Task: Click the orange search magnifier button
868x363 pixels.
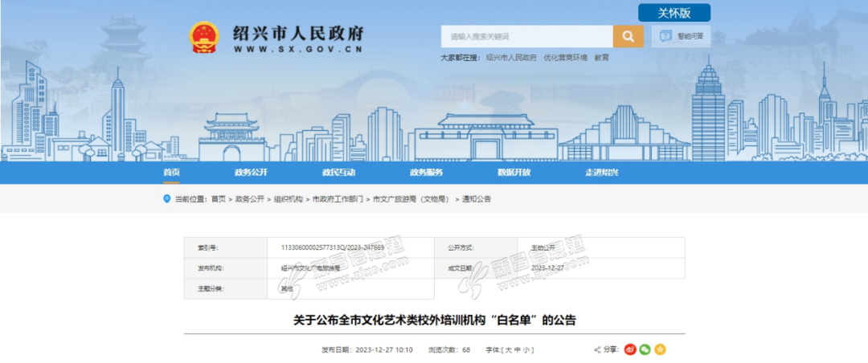Action: pos(628,36)
